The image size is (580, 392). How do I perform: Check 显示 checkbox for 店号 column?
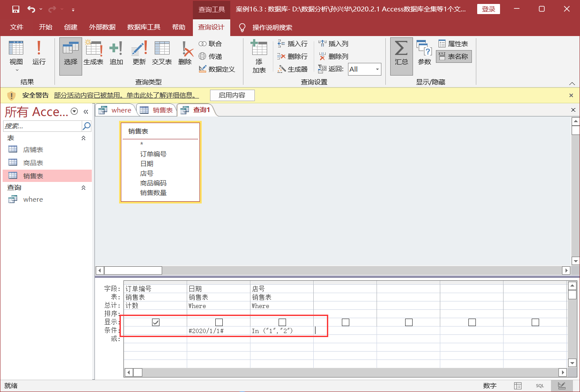click(x=282, y=322)
